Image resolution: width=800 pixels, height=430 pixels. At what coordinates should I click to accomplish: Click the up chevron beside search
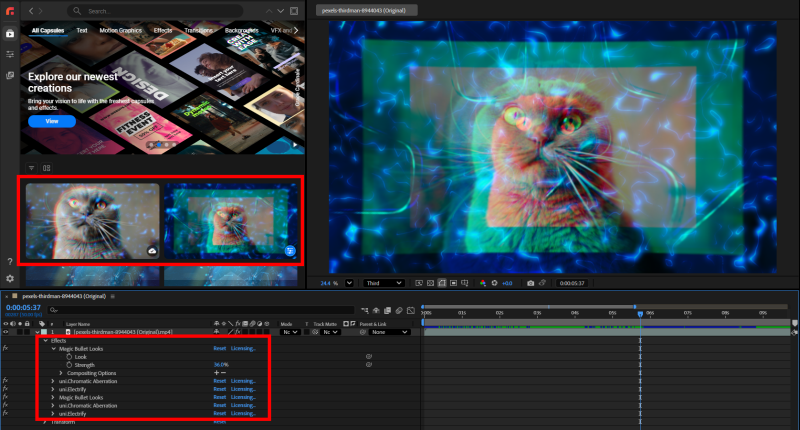tap(269, 11)
